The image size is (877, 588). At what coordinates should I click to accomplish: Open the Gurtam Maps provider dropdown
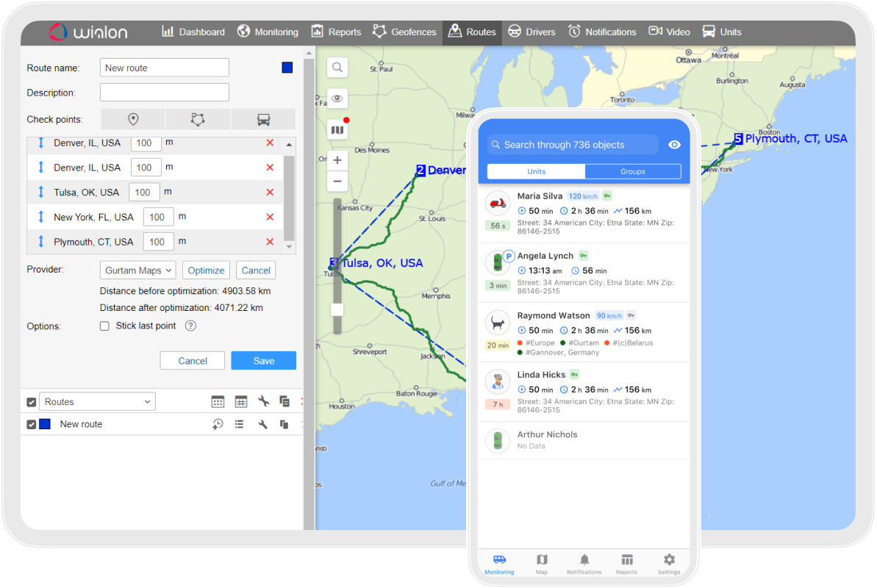click(137, 270)
